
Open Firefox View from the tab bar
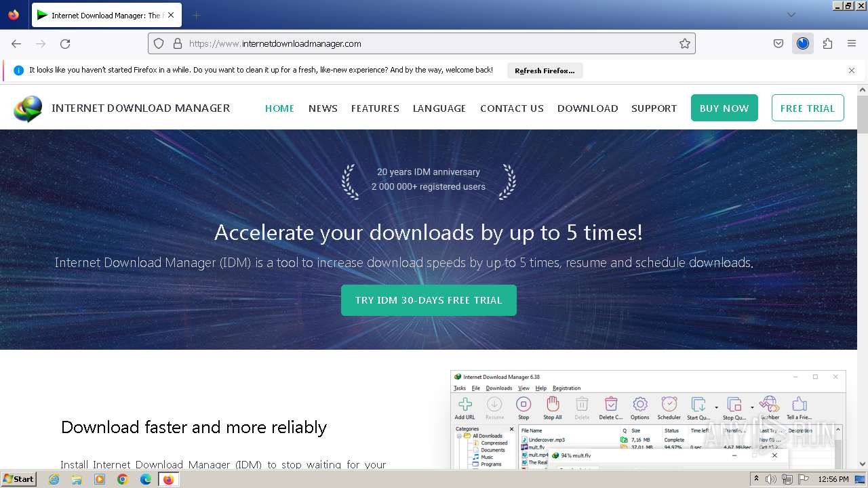(14, 15)
